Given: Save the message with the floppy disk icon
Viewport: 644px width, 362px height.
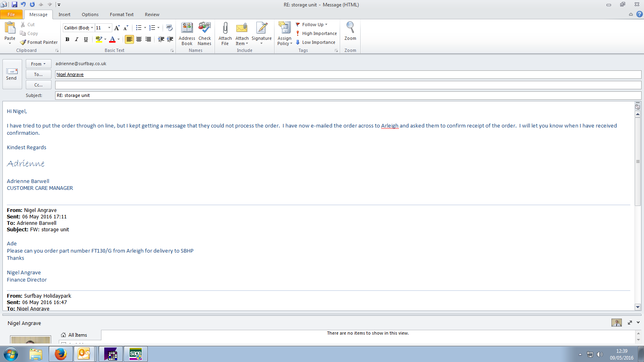Looking at the screenshot, I should [14, 4].
